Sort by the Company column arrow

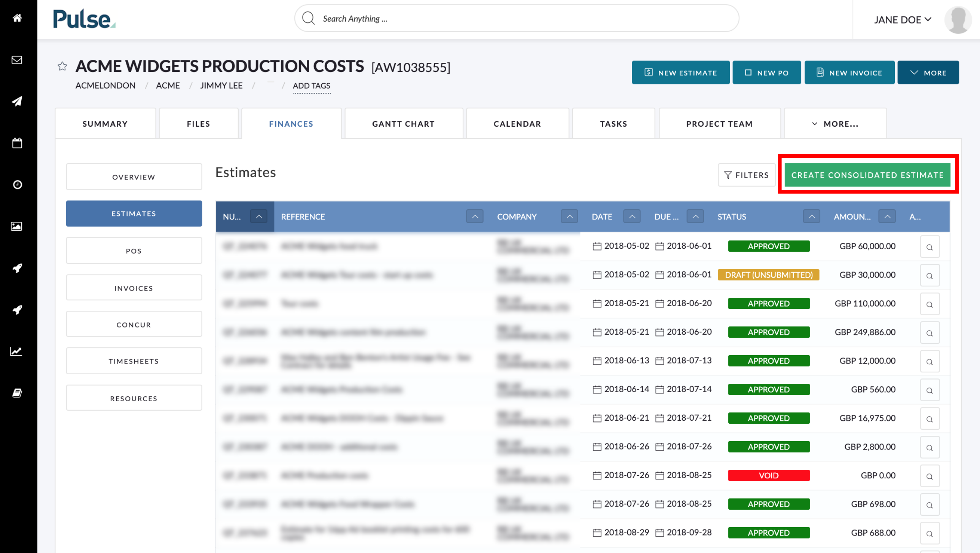569,216
